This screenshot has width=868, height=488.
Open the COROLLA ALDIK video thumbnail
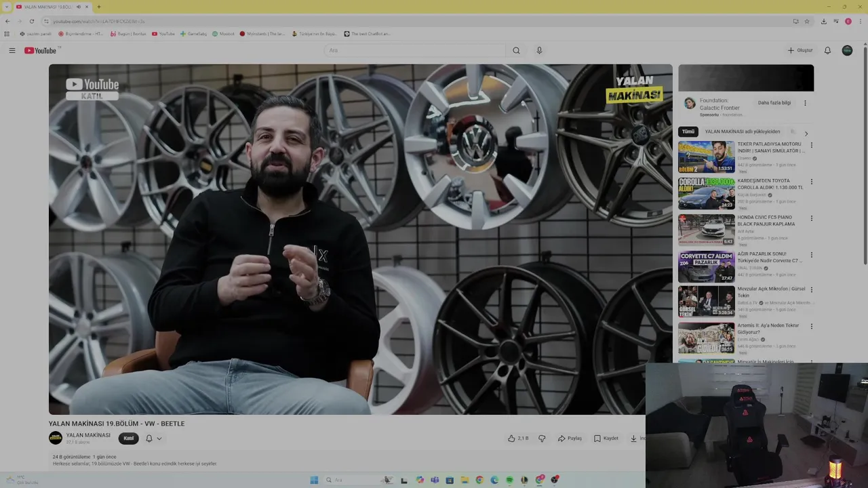tap(707, 194)
